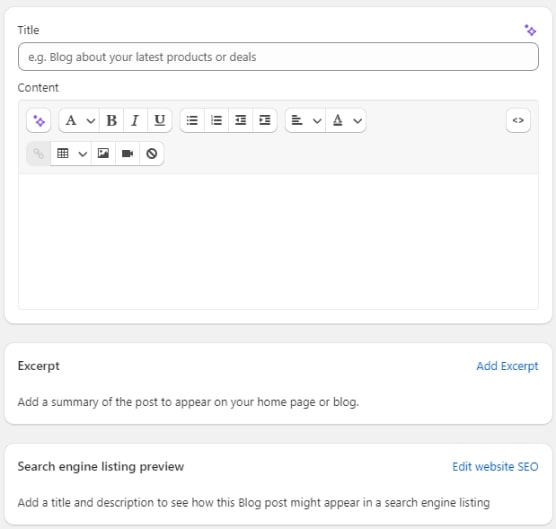Click the outdent icon
556x529 pixels.
click(x=240, y=121)
